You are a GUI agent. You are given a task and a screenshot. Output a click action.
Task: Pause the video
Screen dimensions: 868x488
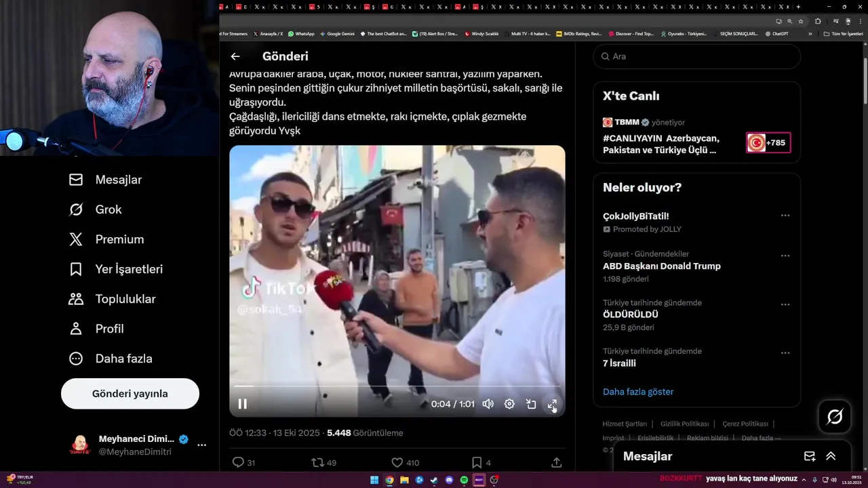click(243, 404)
